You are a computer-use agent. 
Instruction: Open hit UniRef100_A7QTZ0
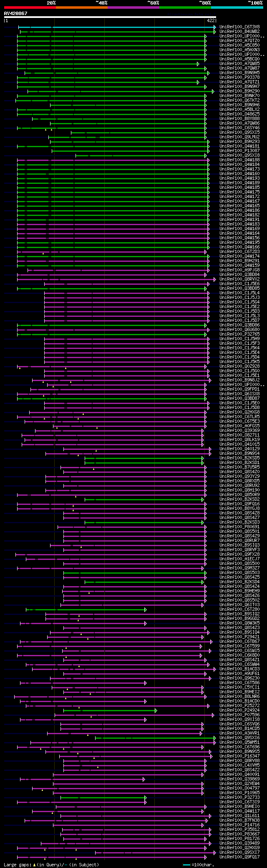point(239,41)
